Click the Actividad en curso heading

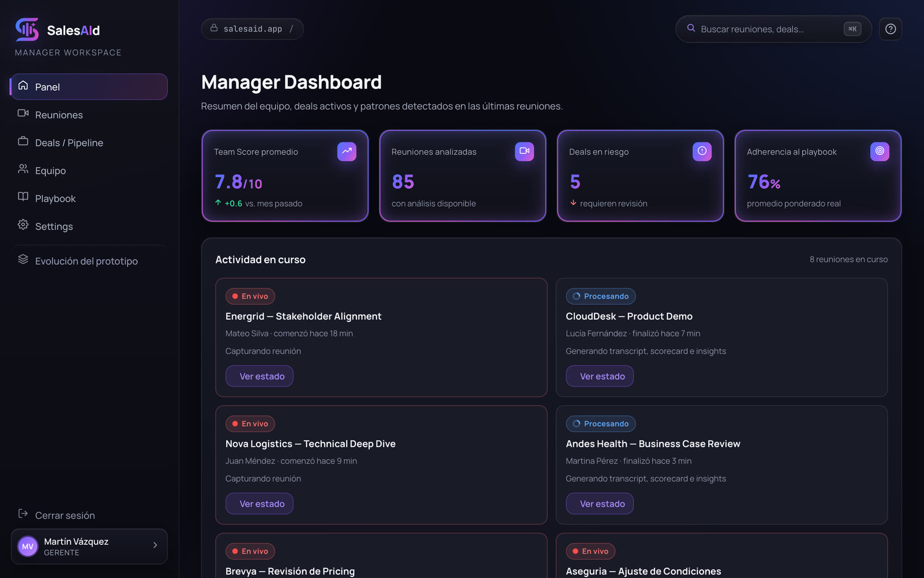pyautogui.click(x=260, y=260)
